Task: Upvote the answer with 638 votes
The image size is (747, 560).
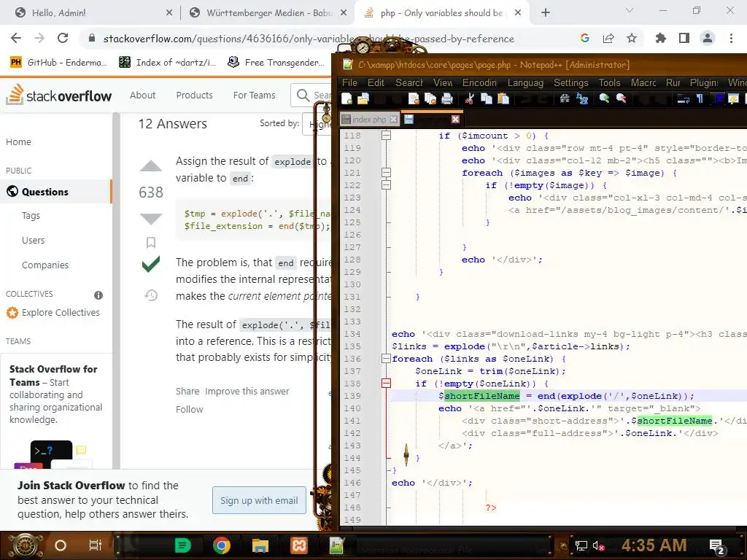Action: tap(151, 166)
